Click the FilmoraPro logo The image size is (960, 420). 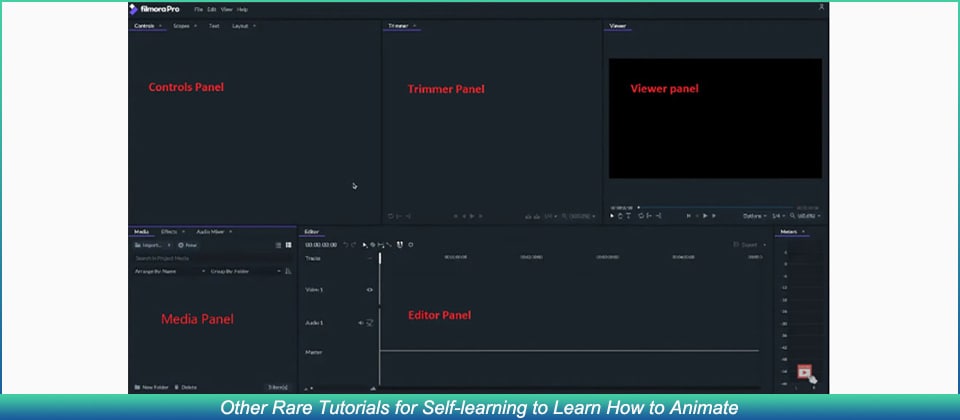[x=154, y=9]
